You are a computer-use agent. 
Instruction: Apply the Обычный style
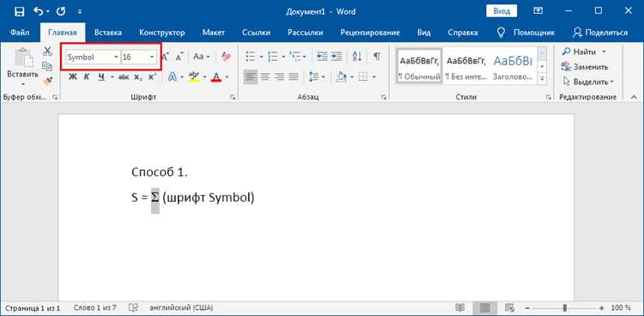[x=419, y=66]
